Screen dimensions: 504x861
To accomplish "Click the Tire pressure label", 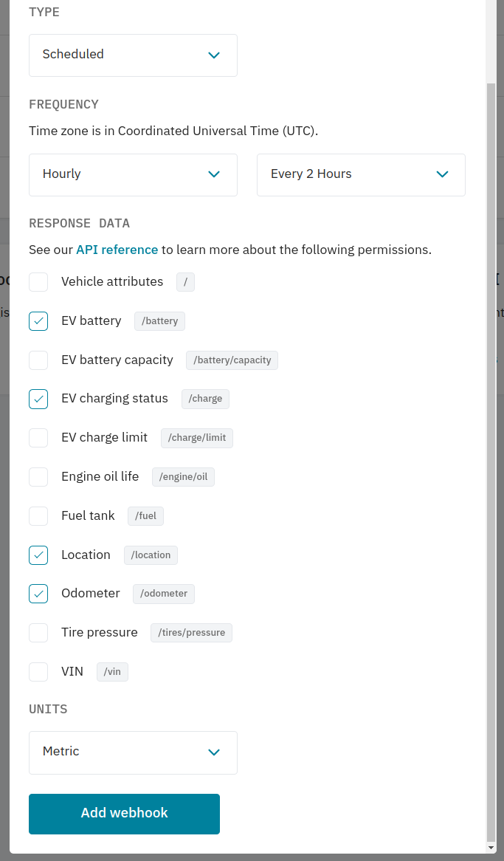I will (100, 633).
